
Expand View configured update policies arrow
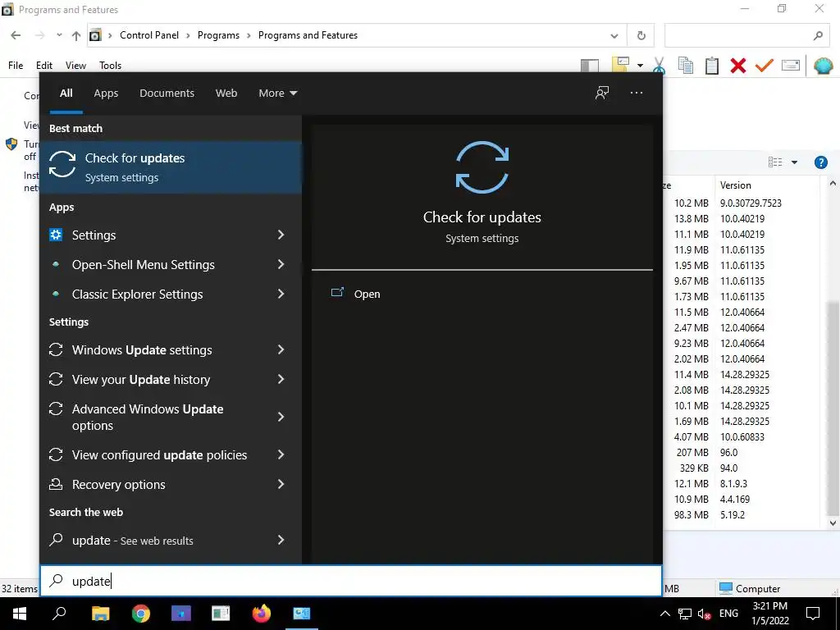pyautogui.click(x=281, y=454)
